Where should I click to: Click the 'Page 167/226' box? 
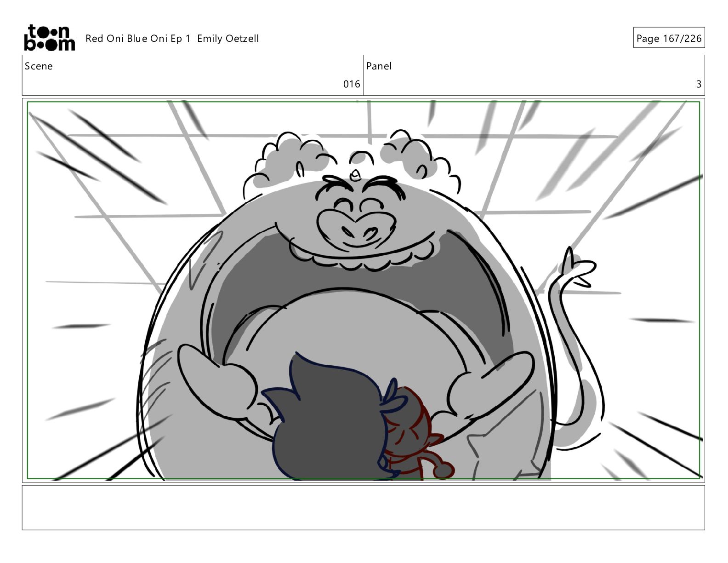coord(669,38)
